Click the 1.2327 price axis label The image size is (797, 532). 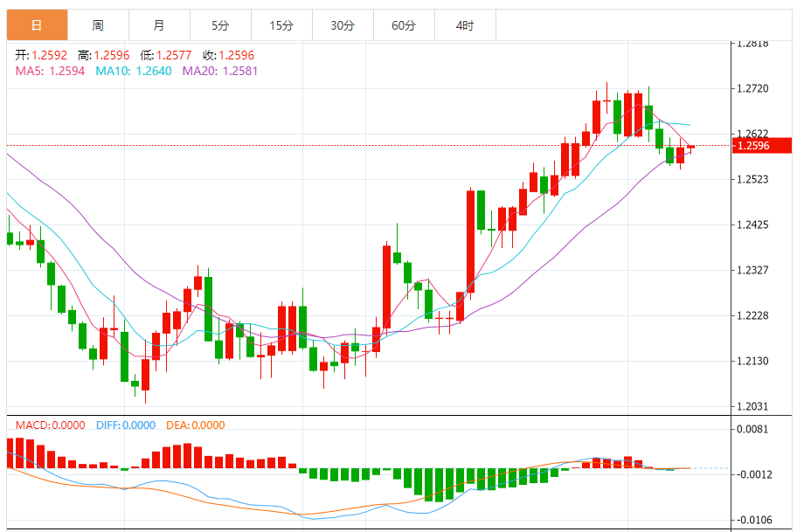pyautogui.click(x=752, y=270)
